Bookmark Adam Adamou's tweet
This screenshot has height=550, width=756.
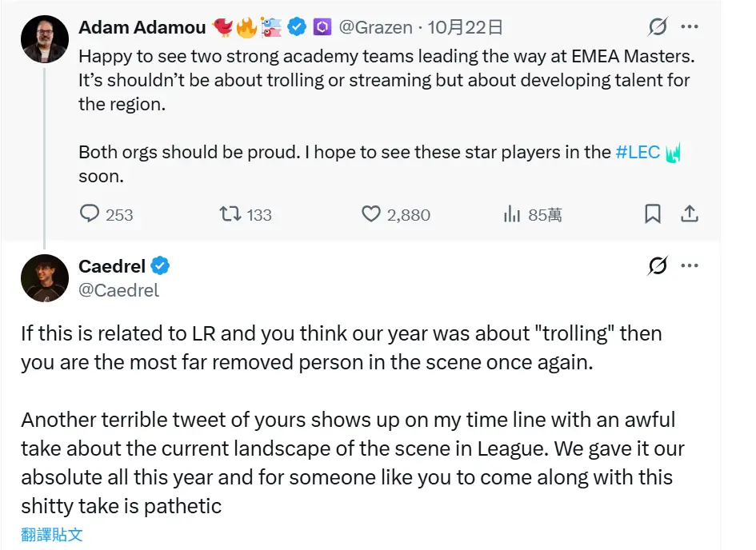[x=653, y=214]
